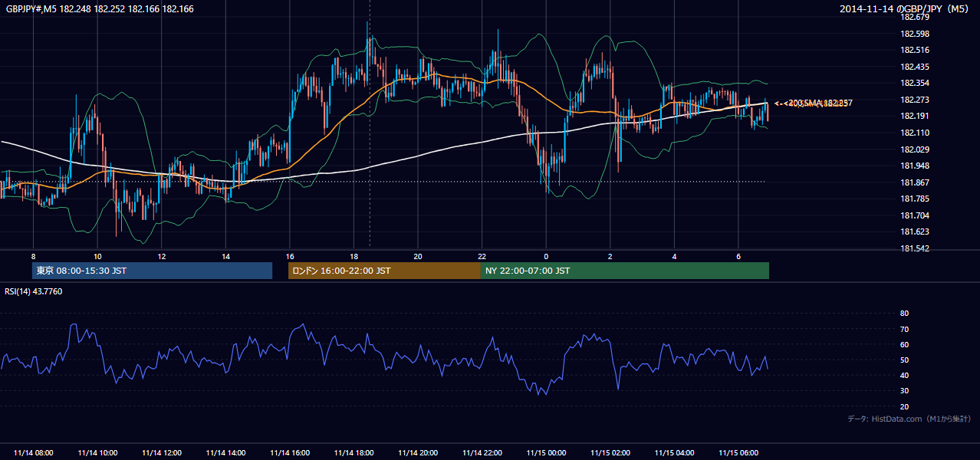Screen dimensions: 980x460
Task: Click the 11/15 02:00 date label
Action: coord(610,453)
